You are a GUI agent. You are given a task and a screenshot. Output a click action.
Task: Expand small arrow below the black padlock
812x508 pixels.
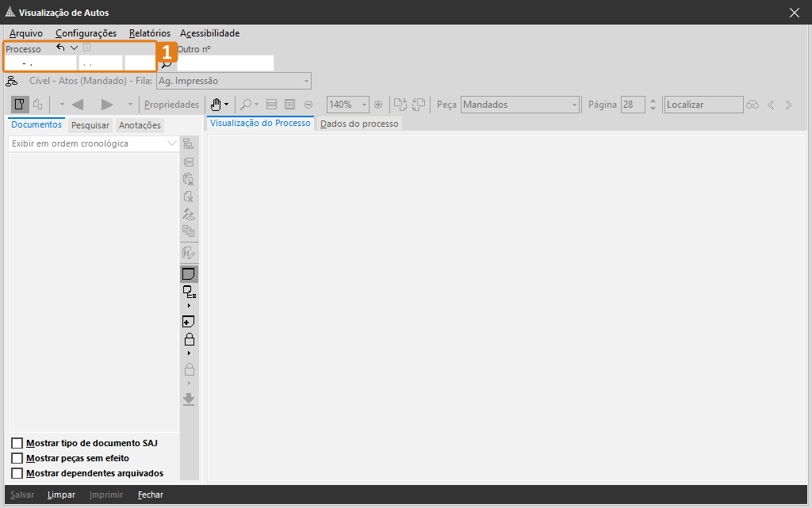coord(189,353)
